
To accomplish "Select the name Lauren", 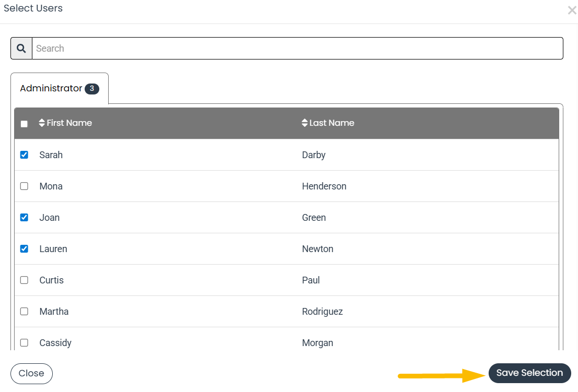I will (53, 249).
